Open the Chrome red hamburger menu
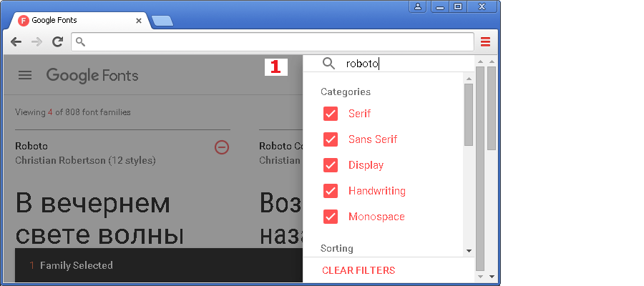Viewport: 644px width, 286px height. point(485,41)
